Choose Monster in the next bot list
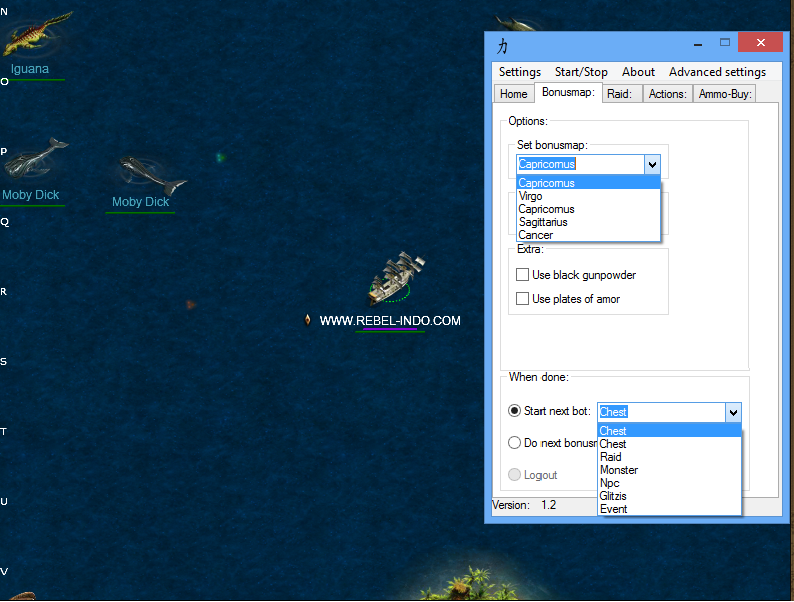The width and height of the screenshot is (794, 602). (669, 470)
